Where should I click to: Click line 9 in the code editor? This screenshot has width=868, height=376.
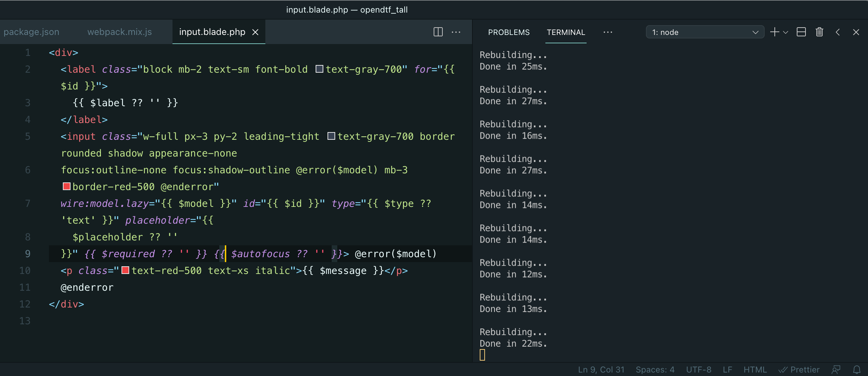coord(244,254)
